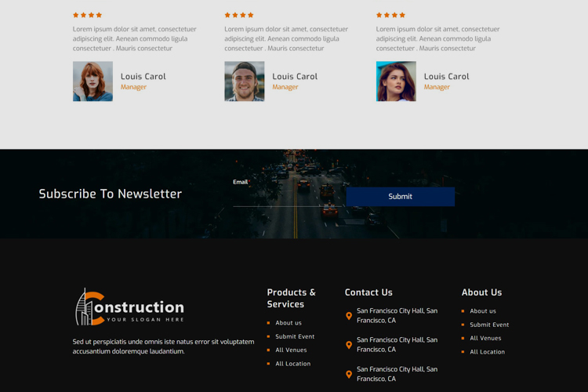The width and height of the screenshot is (588, 392).
Task: Open About us link in right column
Action: 483,311
